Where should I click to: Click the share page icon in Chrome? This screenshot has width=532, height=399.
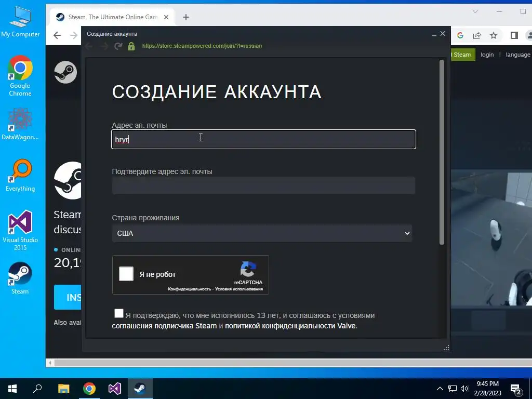click(477, 35)
